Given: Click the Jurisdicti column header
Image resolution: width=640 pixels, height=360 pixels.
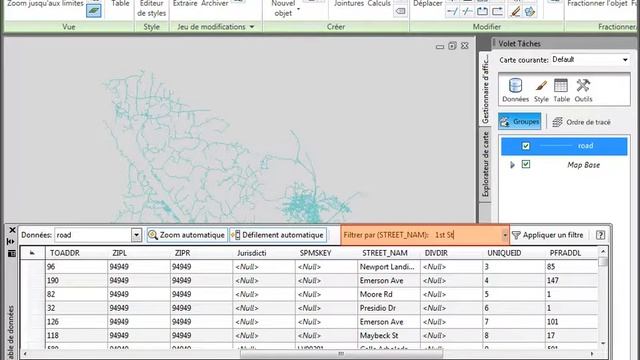Looking at the screenshot, I should [x=264, y=253].
